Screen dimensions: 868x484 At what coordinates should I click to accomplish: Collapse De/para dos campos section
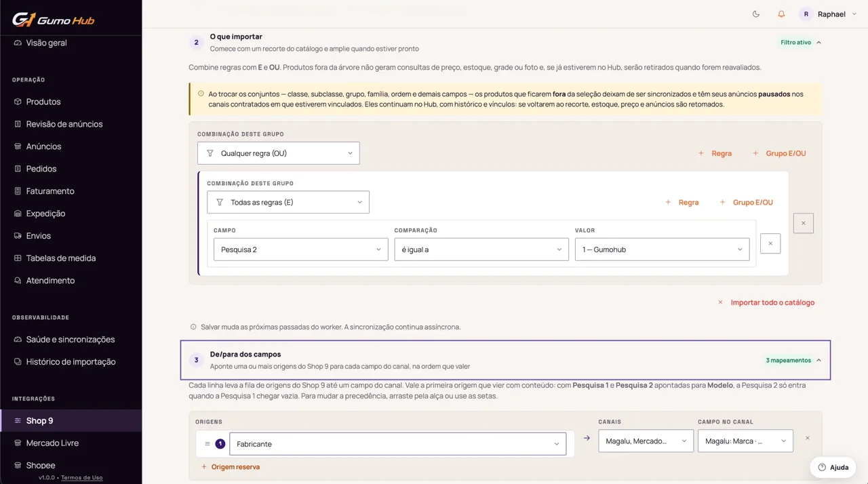point(818,360)
